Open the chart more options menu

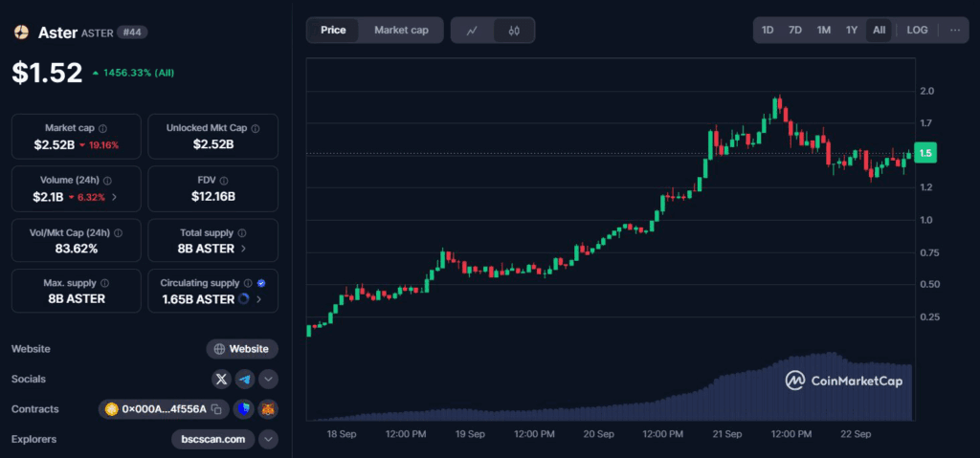955,30
